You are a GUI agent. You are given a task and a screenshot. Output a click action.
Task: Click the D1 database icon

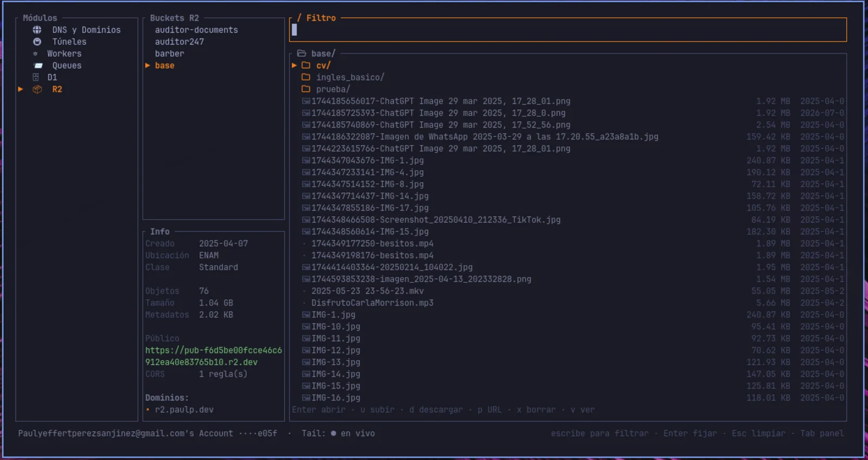tap(36, 78)
